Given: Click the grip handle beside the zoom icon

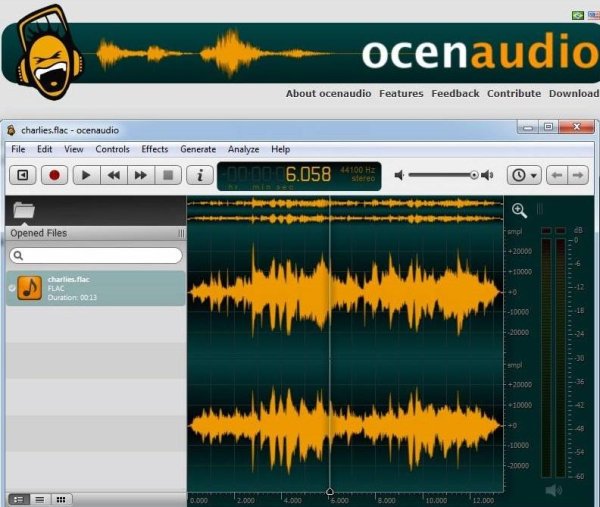Looking at the screenshot, I should [x=540, y=209].
